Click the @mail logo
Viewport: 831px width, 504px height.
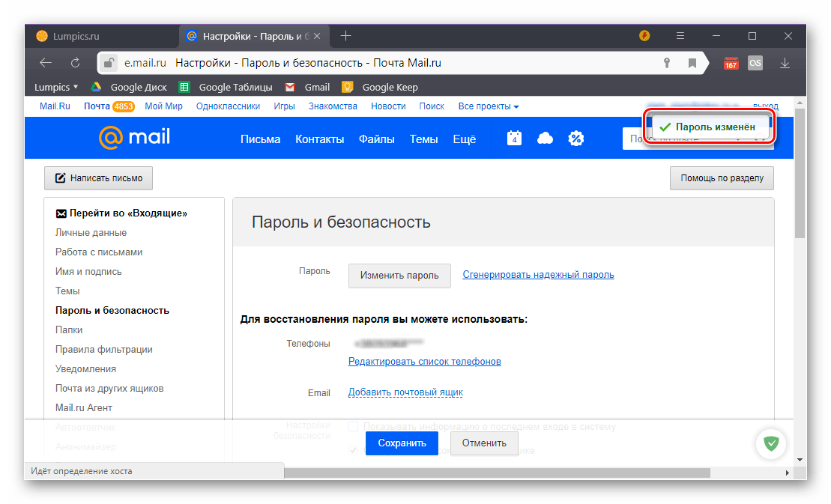click(134, 138)
